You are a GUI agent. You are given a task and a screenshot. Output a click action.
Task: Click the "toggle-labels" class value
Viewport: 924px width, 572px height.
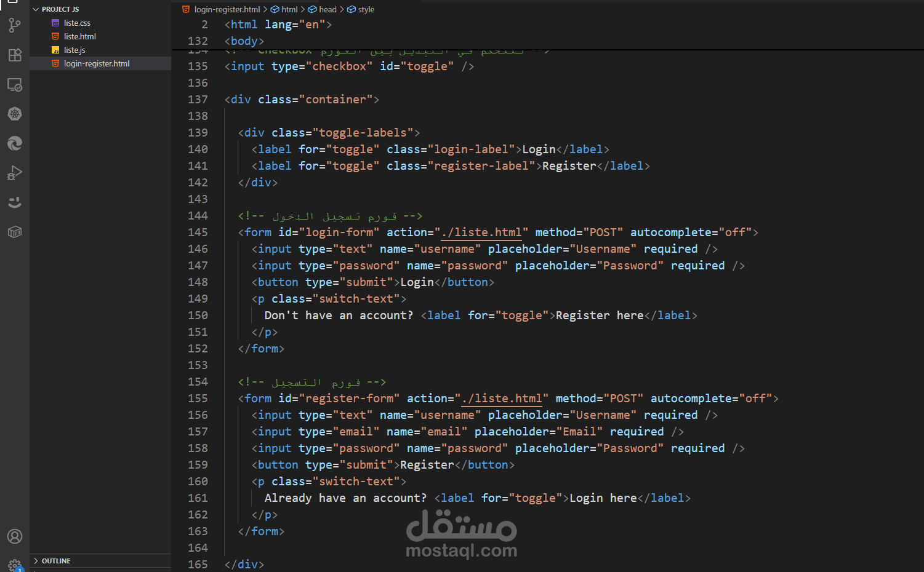tap(363, 133)
